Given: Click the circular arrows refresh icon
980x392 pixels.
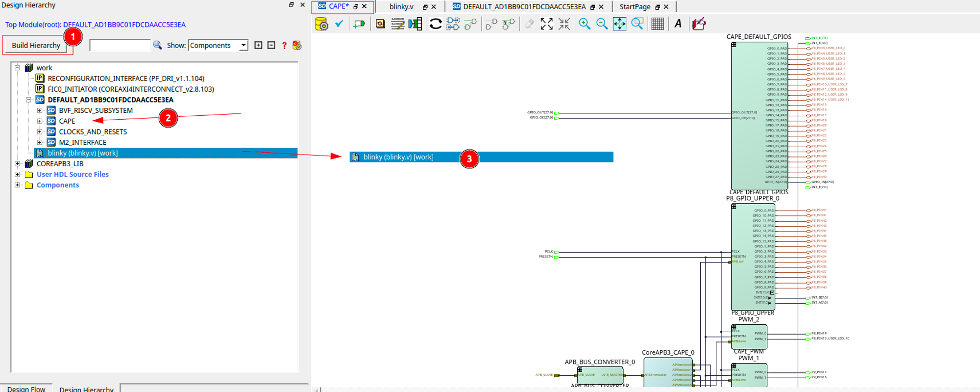Looking at the screenshot, I should coord(435,24).
